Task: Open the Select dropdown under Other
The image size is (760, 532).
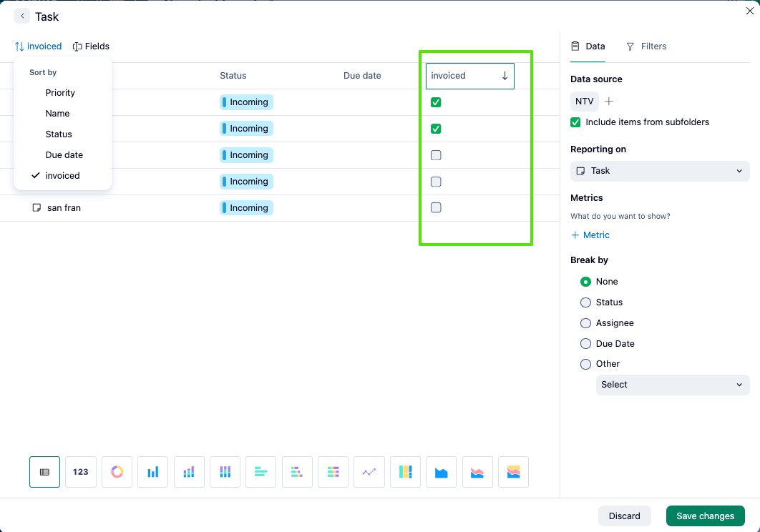Action: [672, 385]
